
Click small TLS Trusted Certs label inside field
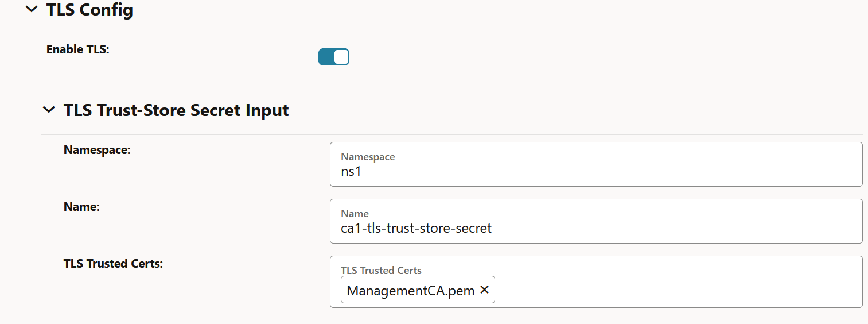pyautogui.click(x=381, y=271)
